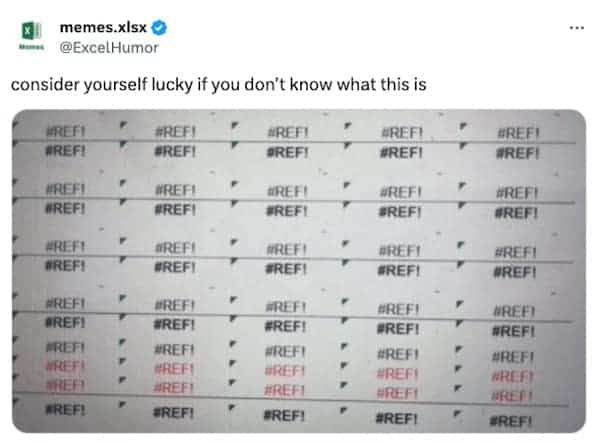600x442 pixels.
Task: Click the bottom-left black #REF! cell
Action: (65, 409)
